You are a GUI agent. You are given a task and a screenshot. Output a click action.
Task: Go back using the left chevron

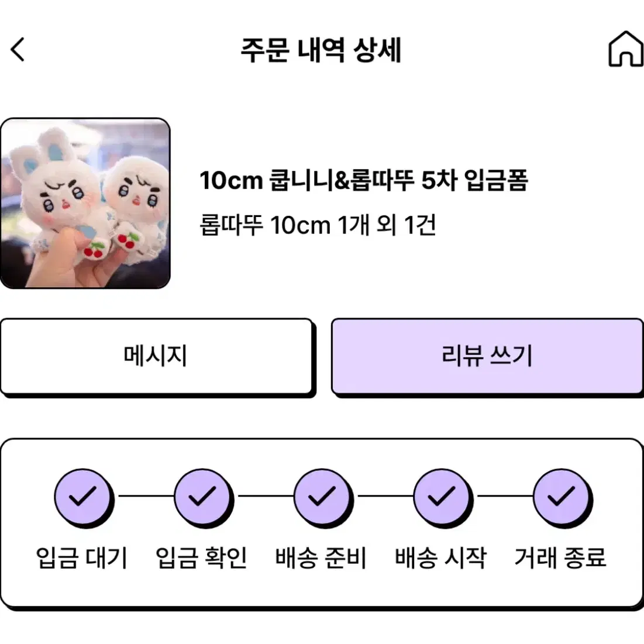(x=17, y=49)
